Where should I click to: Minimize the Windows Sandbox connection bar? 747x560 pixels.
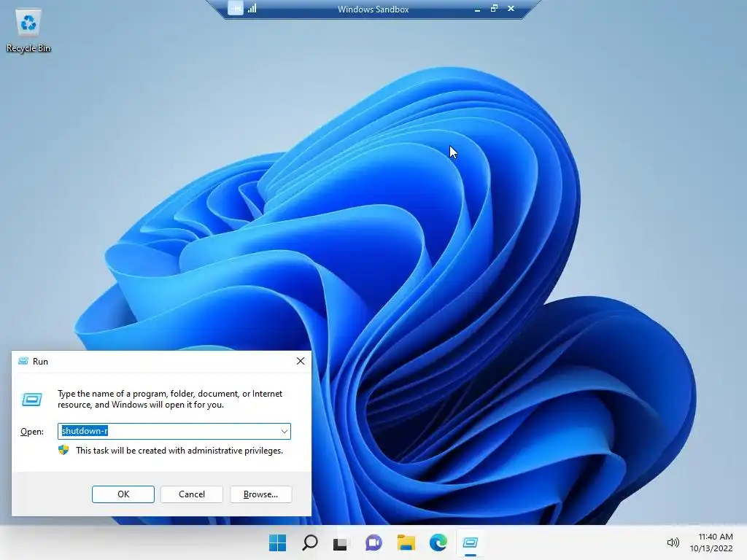pos(477,9)
